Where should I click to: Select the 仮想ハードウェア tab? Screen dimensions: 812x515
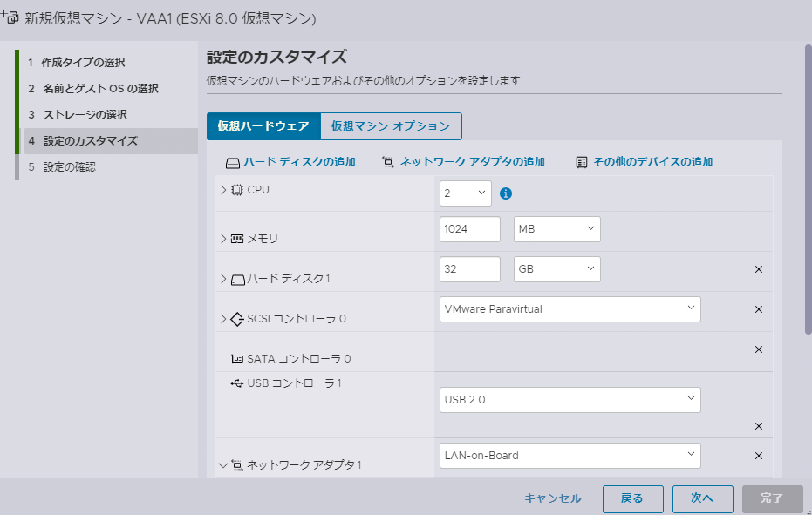tap(263, 126)
